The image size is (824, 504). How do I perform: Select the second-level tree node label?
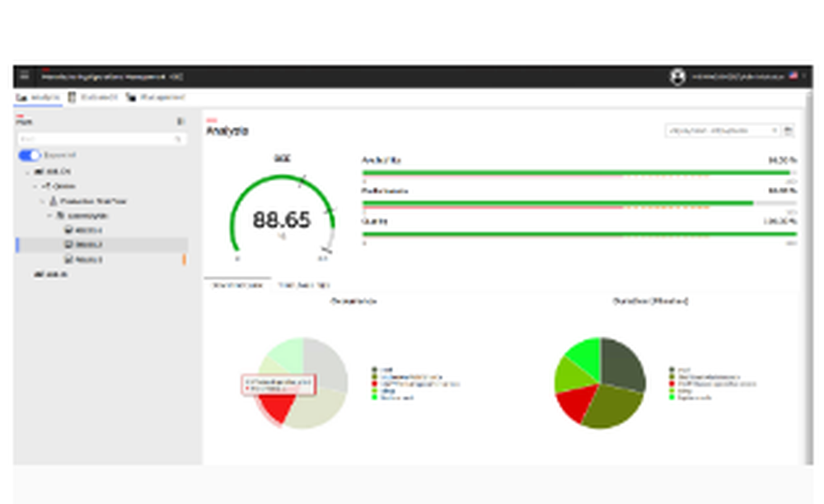(64, 186)
